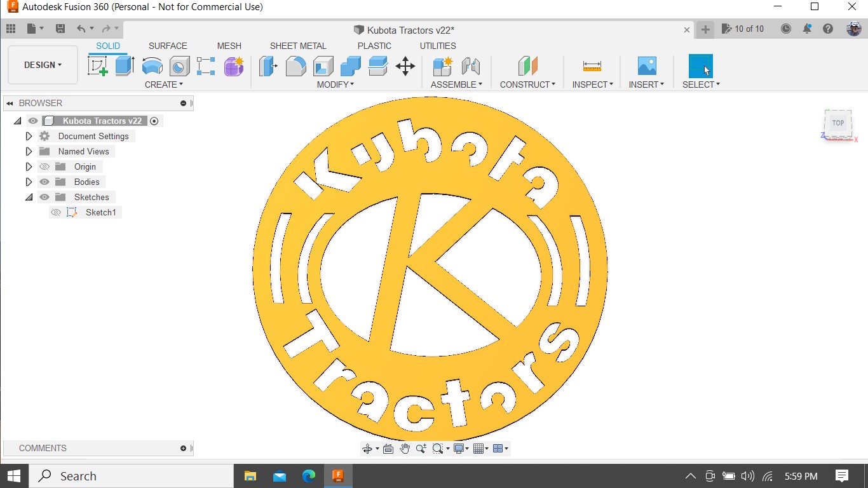
Task: Open File Explorer from the Windows taskbar
Action: [250, 476]
